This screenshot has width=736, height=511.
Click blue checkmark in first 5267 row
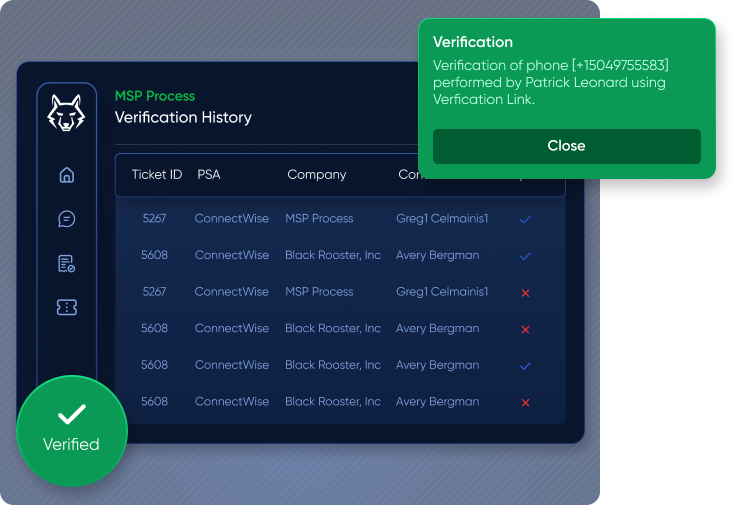pos(525,219)
